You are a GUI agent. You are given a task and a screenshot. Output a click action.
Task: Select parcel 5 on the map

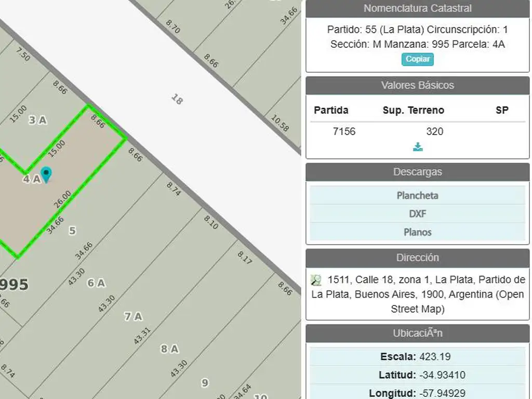(72, 231)
